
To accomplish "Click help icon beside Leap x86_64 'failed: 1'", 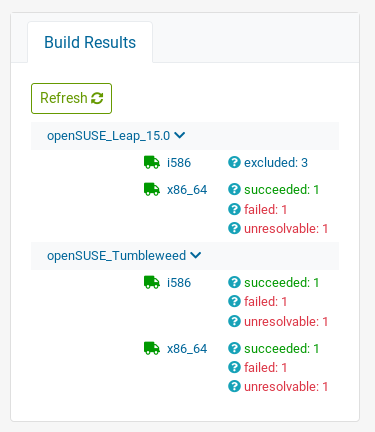I will coord(234,209).
